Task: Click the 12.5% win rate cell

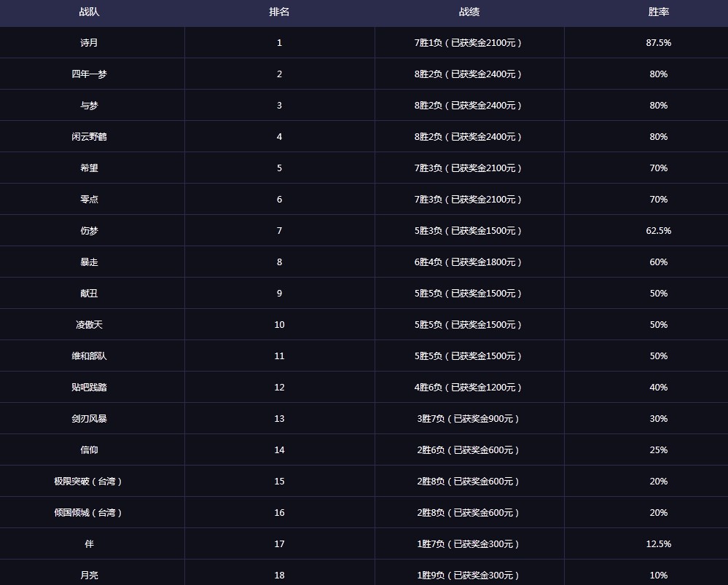Action: (x=658, y=543)
